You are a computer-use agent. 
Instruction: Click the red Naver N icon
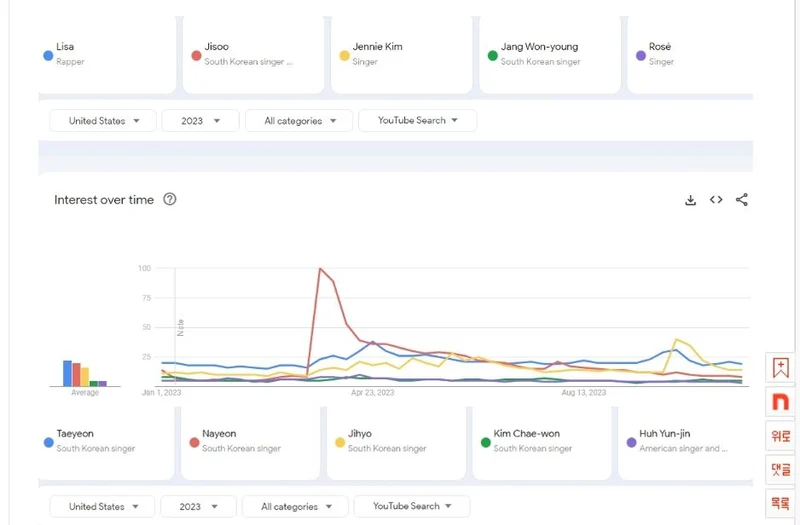pyautogui.click(x=780, y=402)
